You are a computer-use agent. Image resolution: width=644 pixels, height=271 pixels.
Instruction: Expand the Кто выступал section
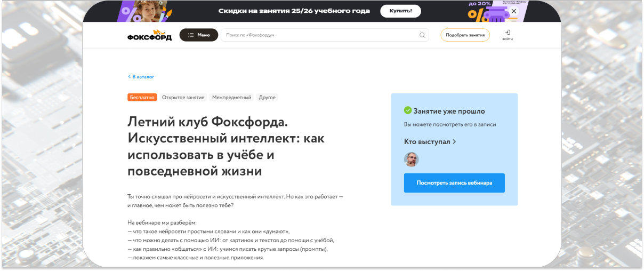[x=430, y=142]
